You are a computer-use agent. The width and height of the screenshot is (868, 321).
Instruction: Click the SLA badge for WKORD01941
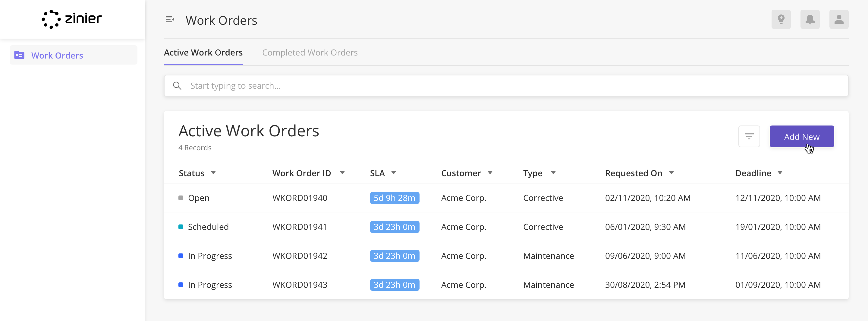coord(394,227)
